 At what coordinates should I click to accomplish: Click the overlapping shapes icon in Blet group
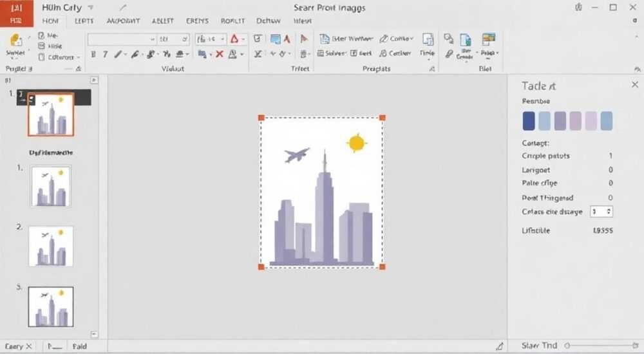pyautogui.click(x=448, y=39)
